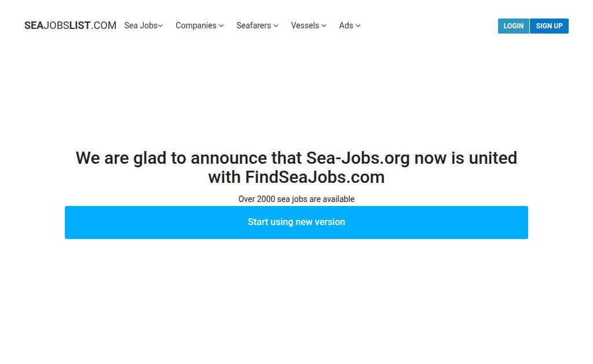
Task: Open the Seafarers menu label
Action: 254,25
